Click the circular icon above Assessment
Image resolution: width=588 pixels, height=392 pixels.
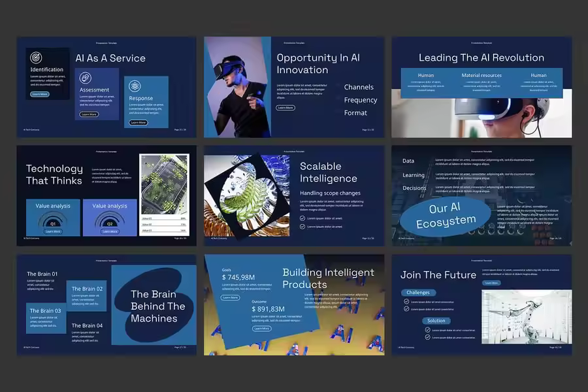click(x=86, y=78)
